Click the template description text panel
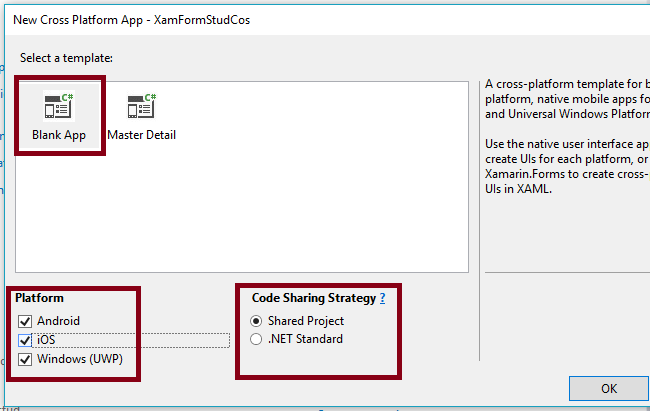Image resolution: width=650 pixels, height=412 pixels. [x=565, y=140]
